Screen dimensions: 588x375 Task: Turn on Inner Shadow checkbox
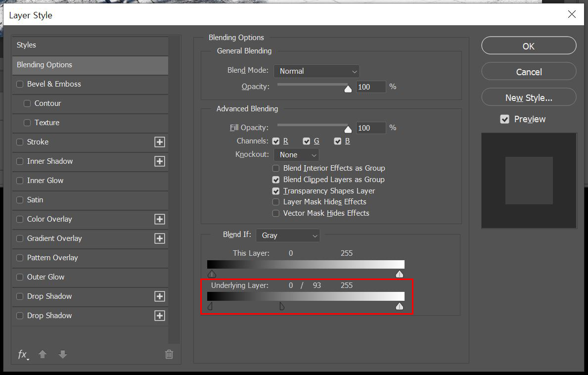[x=20, y=161]
